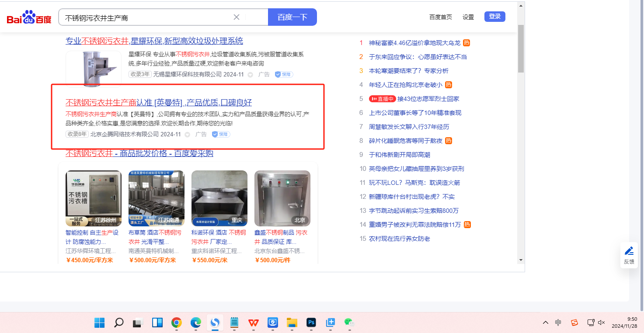The image size is (644, 333).
Task: Open hot search 新疆琼库什台村出现老虎？不实
Action: pyautogui.click(x=412, y=197)
